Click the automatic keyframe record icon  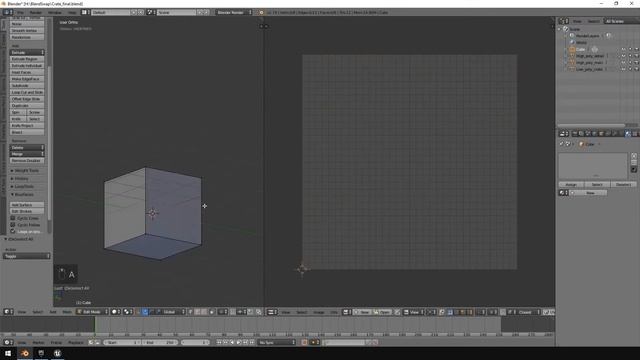click(x=304, y=342)
